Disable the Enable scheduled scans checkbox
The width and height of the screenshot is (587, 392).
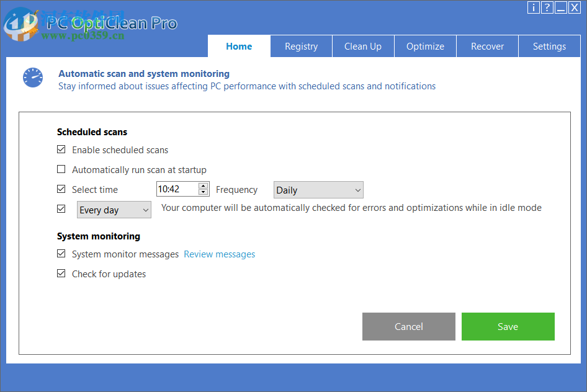point(61,149)
